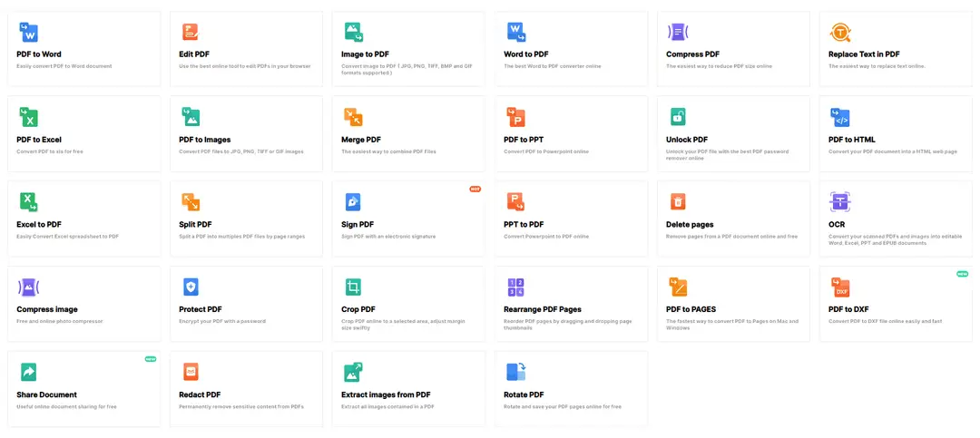This screenshot has width=980, height=438.
Task: Click the Word to PDF icon
Action: coord(516,32)
